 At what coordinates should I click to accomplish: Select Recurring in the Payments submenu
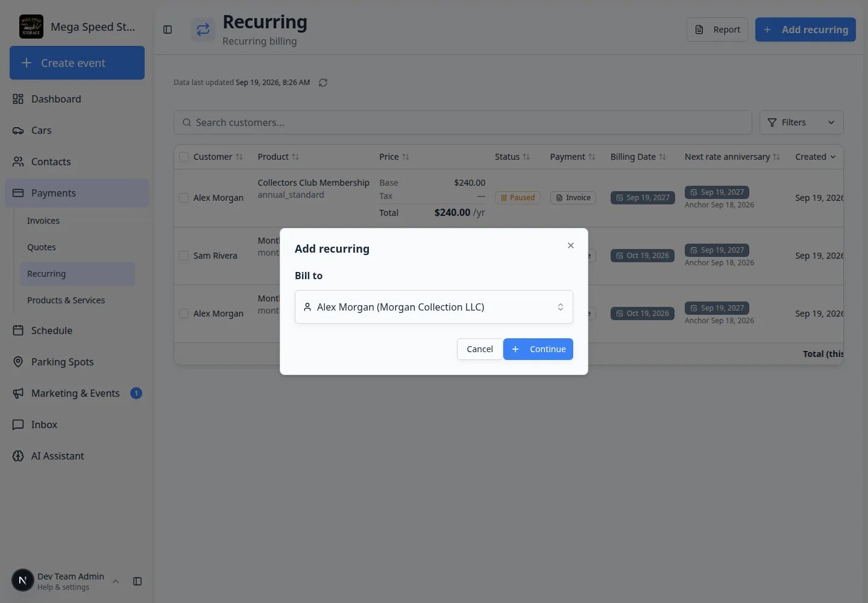click(77, 274)
